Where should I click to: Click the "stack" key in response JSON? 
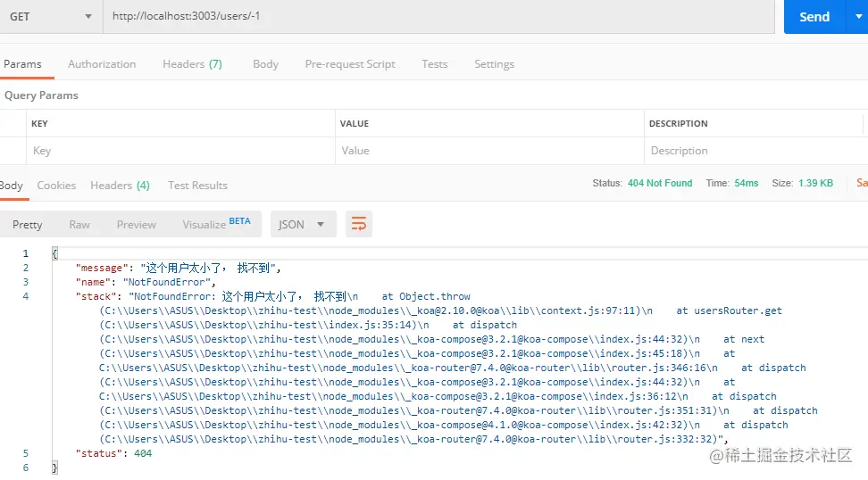(96, 296)
